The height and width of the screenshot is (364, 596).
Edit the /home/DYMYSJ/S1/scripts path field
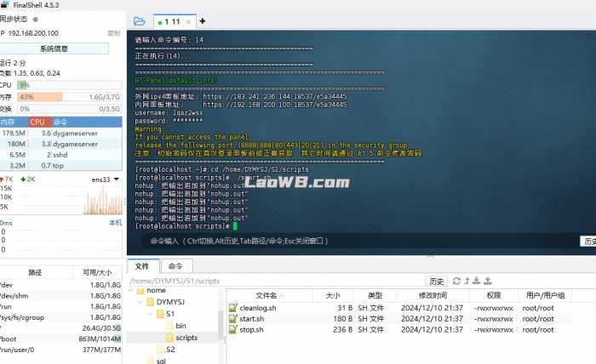[276, 281]
